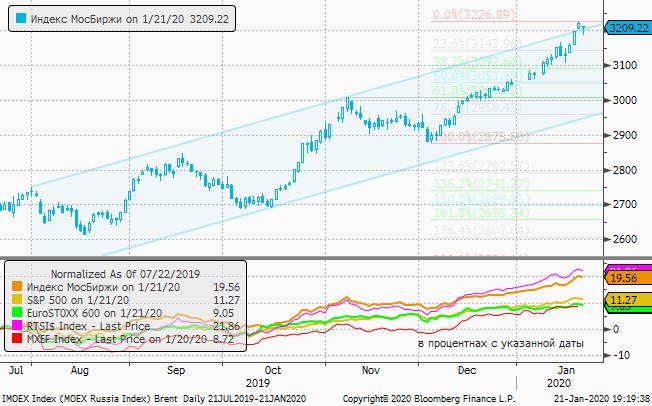Click the Индекс МосБиржи 3209.22 top legend text
This screenshot has height=406, width=652.
tap(129, 19)
